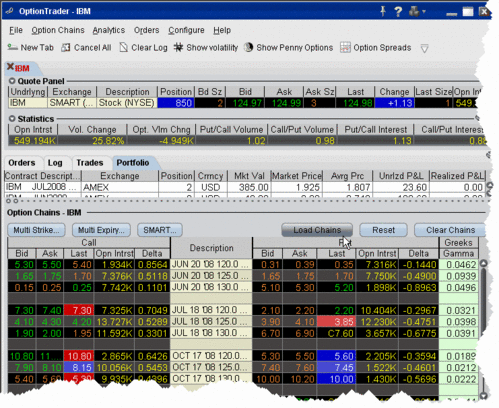
Task: Open the Orders menu
Action: (146, 30)
